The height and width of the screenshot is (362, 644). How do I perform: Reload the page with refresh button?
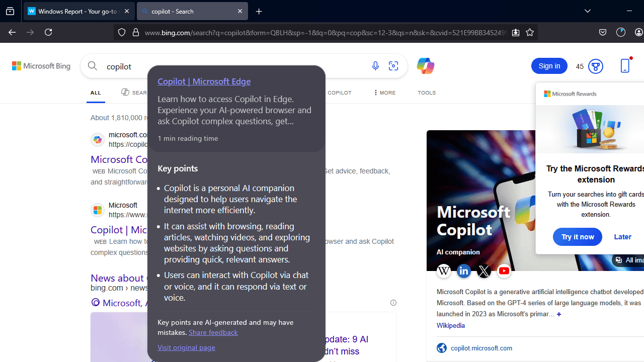point(48,32)
